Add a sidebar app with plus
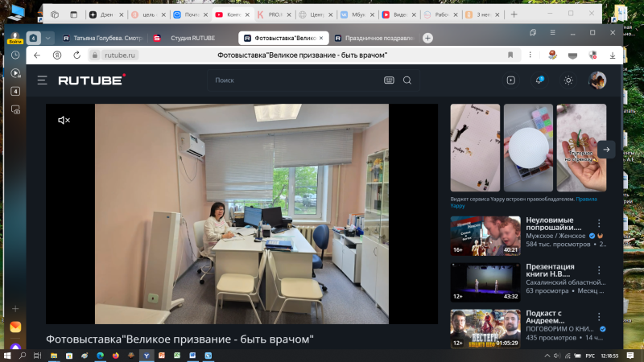Screen dimensions: 644x362 point(15,309)
